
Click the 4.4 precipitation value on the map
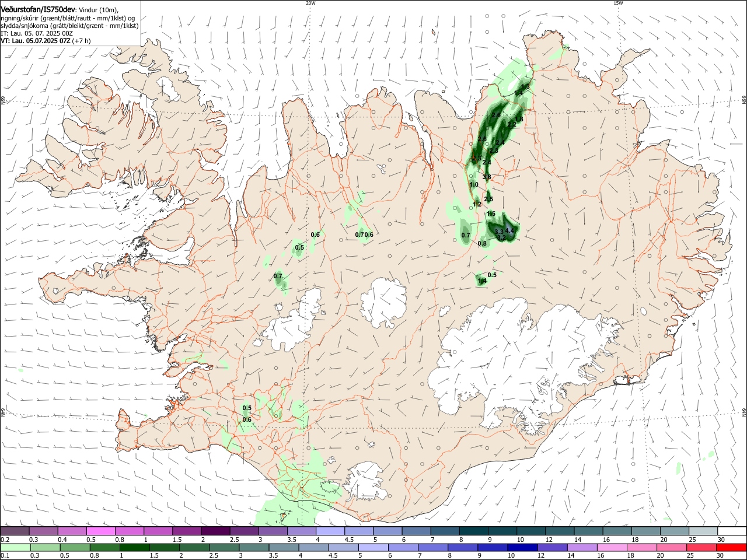coord(509,231)
